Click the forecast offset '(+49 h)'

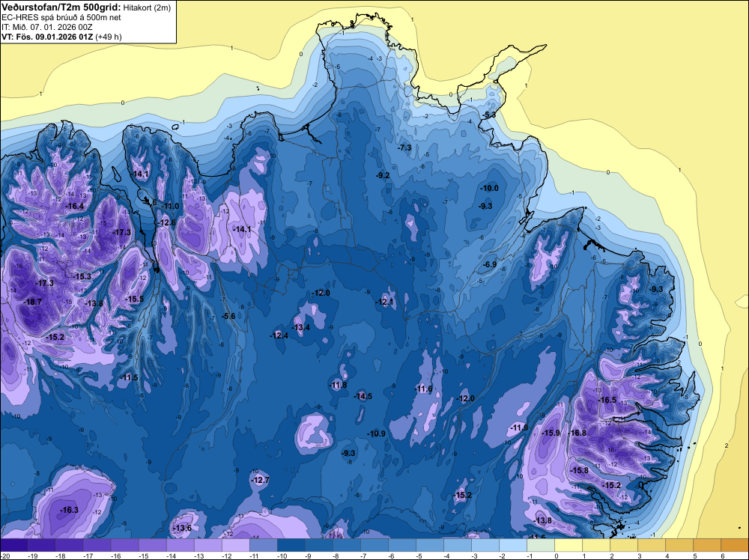pos(109,37)
